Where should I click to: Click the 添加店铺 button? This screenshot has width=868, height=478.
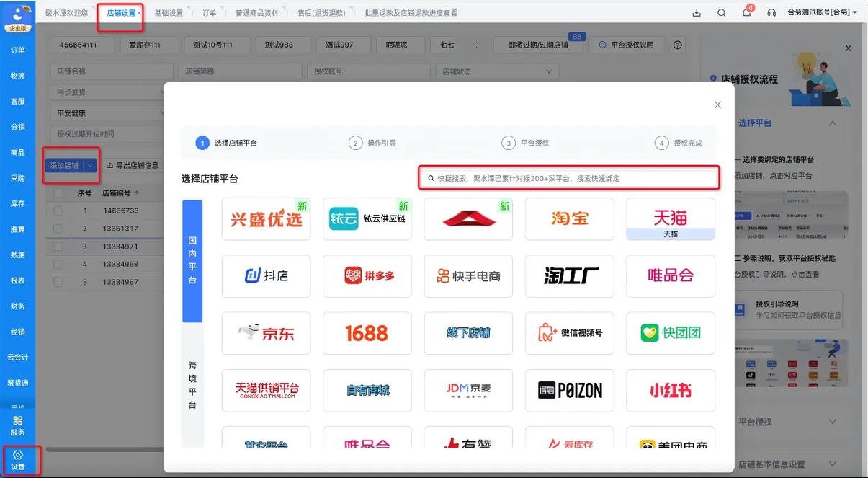tap(64, 165)
